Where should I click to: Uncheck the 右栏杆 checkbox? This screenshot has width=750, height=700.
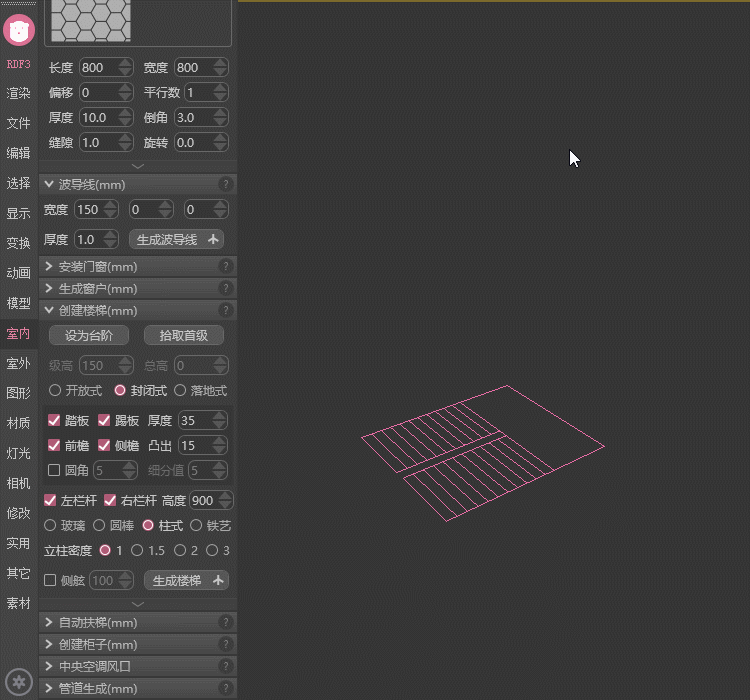tap(110, 500)
